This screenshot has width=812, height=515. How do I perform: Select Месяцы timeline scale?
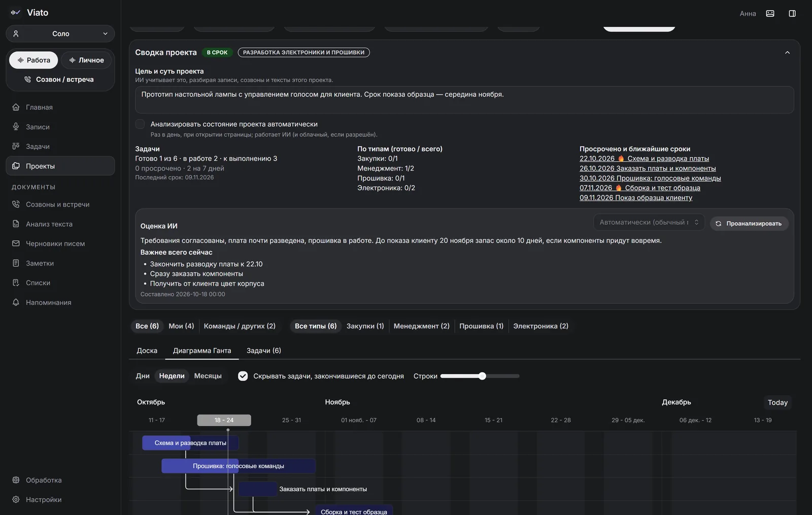[208, 376]
